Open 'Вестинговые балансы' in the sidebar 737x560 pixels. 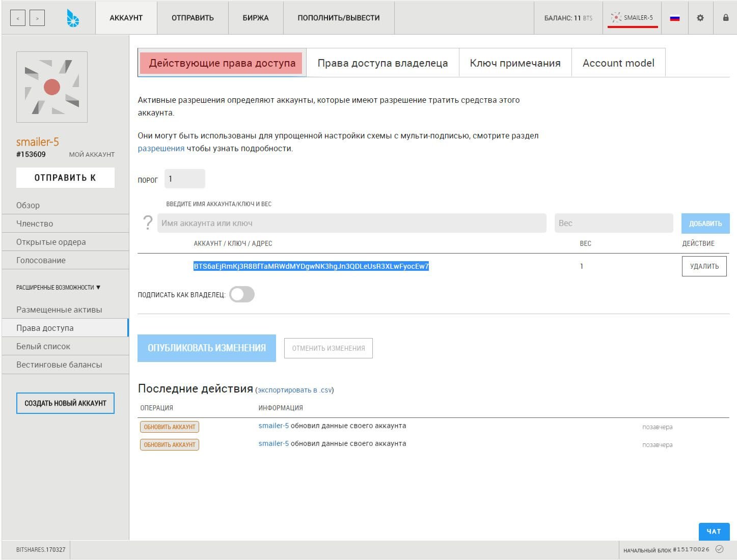click(65, 365)
